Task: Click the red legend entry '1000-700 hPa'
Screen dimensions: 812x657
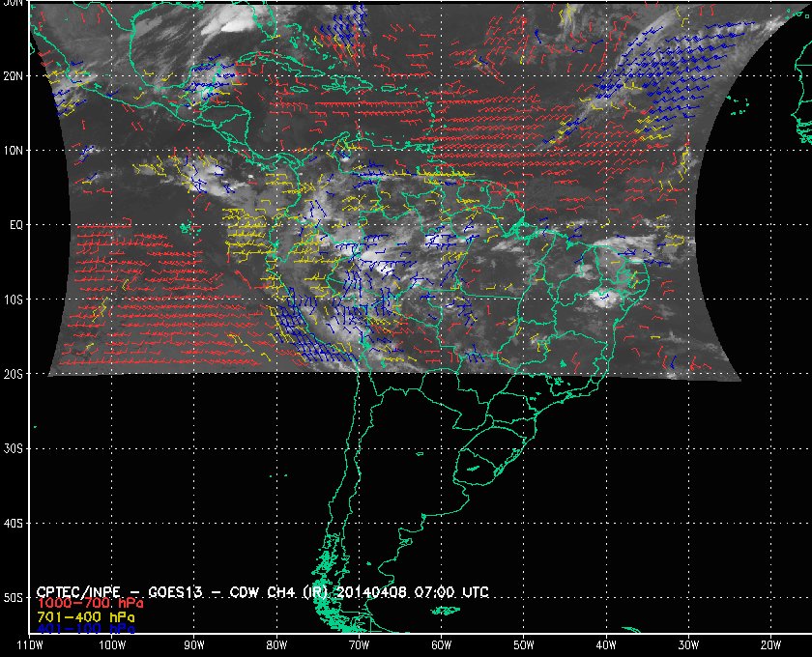Action: coord(90,604)
